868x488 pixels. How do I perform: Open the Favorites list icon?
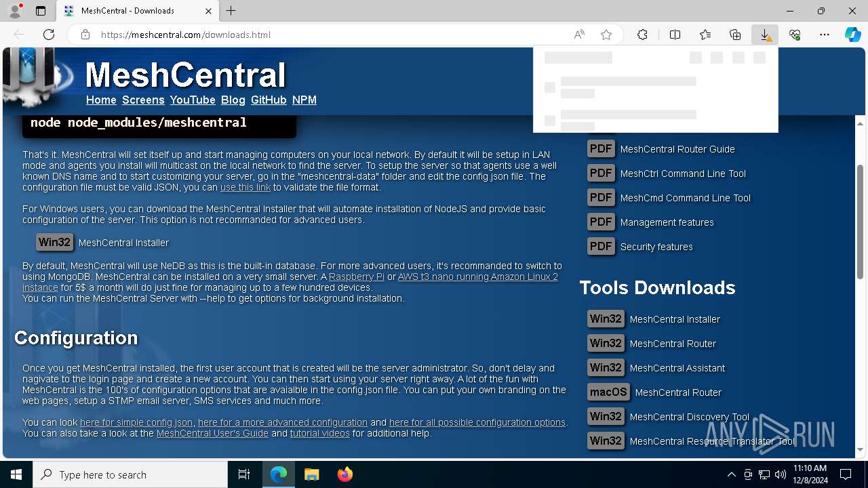(705, 35)
